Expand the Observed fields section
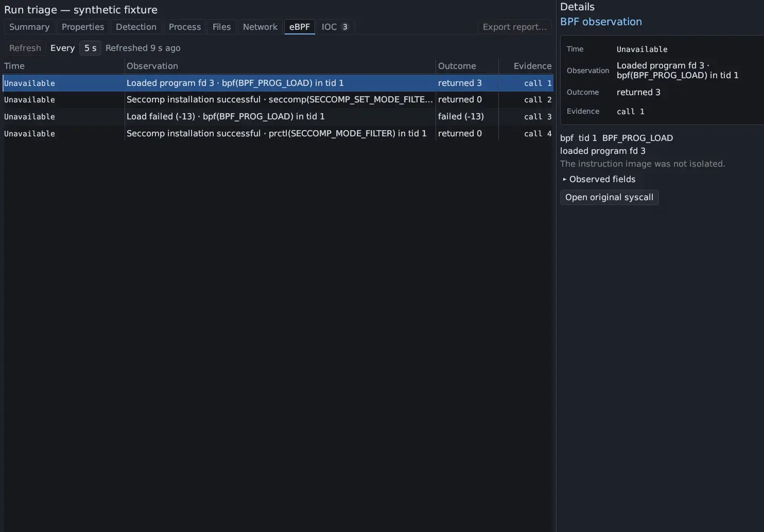This screenshot has width=764, height=532. point(599,179)
